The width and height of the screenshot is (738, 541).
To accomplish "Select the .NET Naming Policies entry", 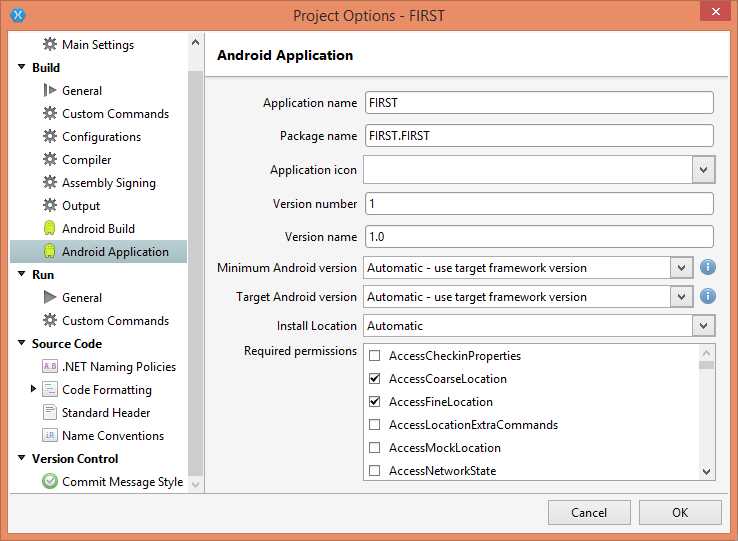I will (119, 366).
